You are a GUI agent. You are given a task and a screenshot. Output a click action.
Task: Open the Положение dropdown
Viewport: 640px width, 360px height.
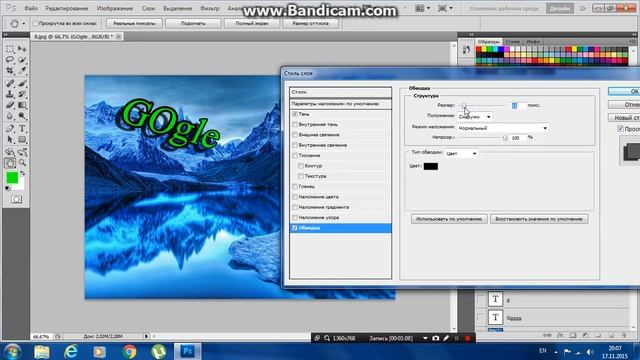click(474, 117)
